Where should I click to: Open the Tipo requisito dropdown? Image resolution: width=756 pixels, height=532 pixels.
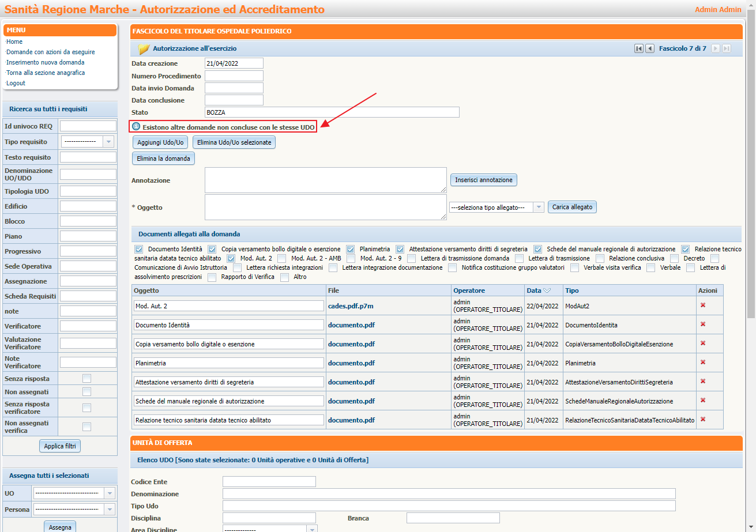(x=88, y=141)
